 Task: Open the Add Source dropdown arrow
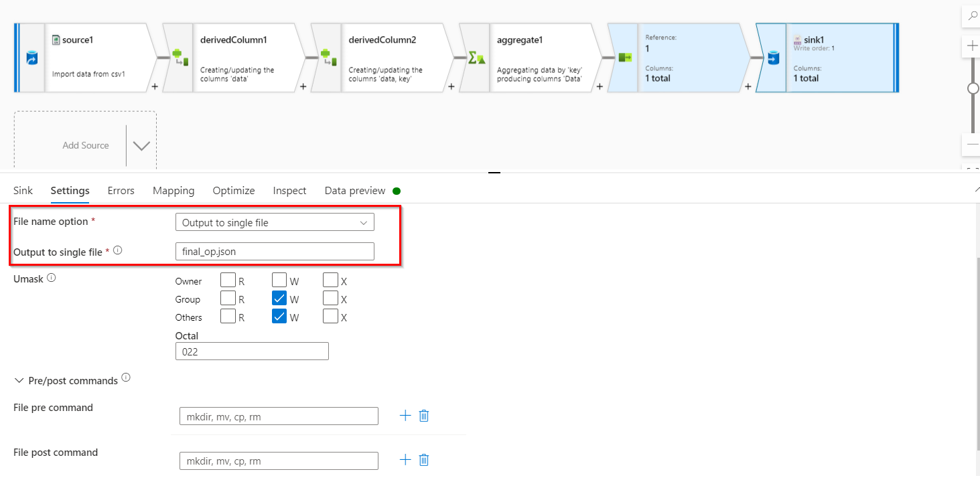(x=141, y=145)
